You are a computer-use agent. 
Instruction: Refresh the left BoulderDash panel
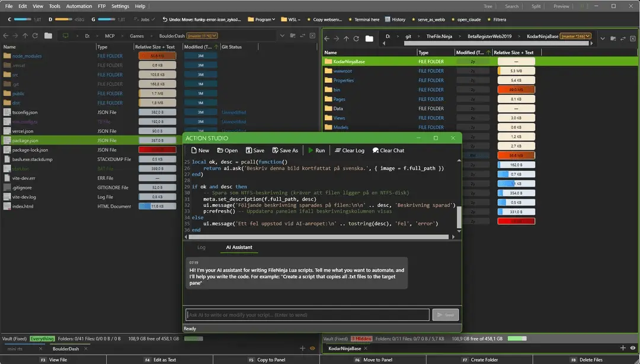pyautogui.click(x=35, y=36)
